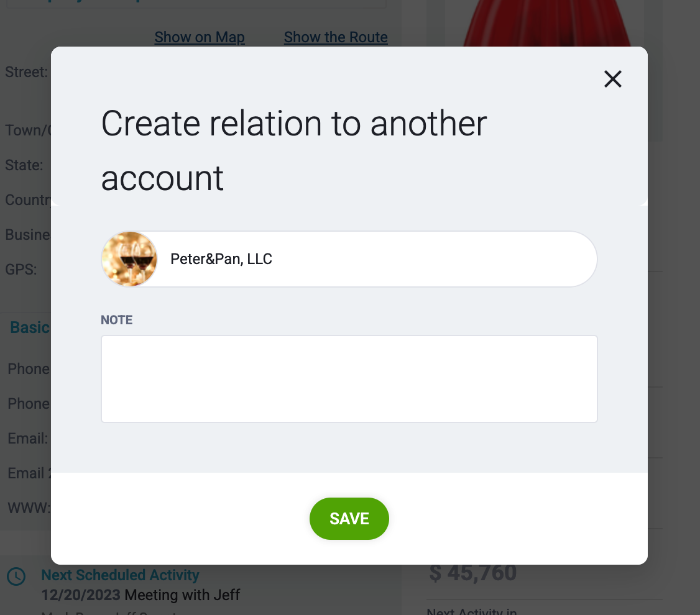This screenshot has width=700, height=615.
Task: Select the Basic section heading
Action: click(29, 327)
